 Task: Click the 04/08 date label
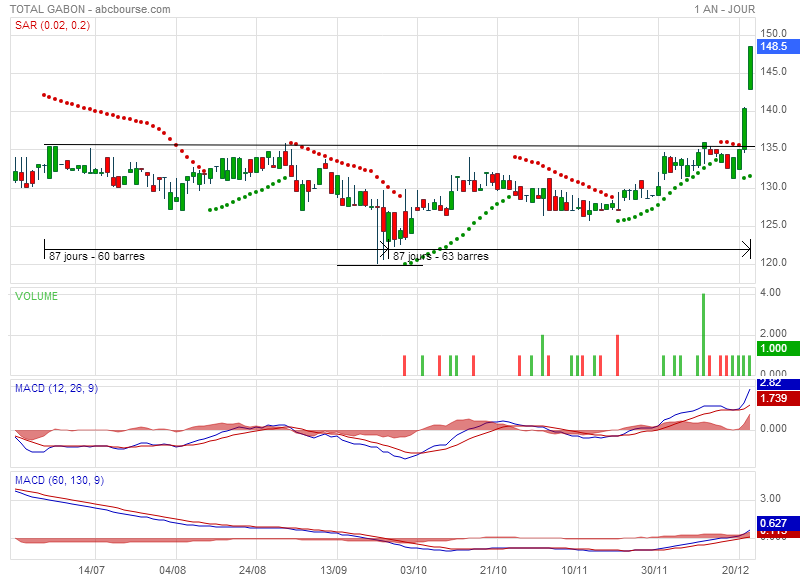point(172,570)
